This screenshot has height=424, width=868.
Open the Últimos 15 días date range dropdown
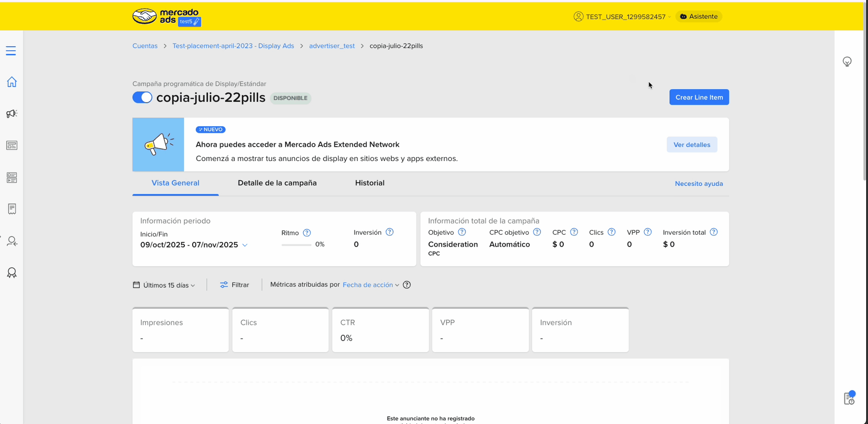(164, 285)
